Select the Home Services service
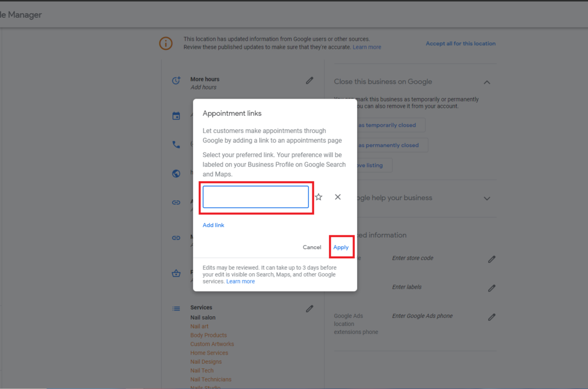The image size is (588, 389). [x=209, y=353]
